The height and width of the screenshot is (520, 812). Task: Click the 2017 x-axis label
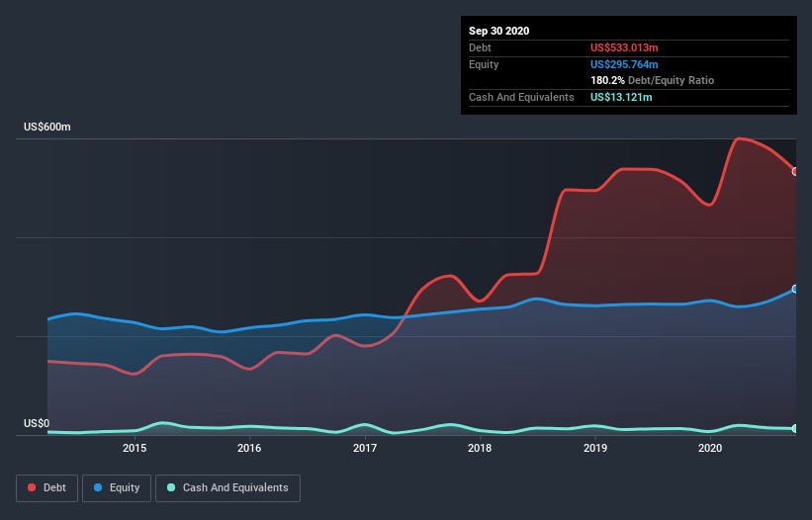365,448
